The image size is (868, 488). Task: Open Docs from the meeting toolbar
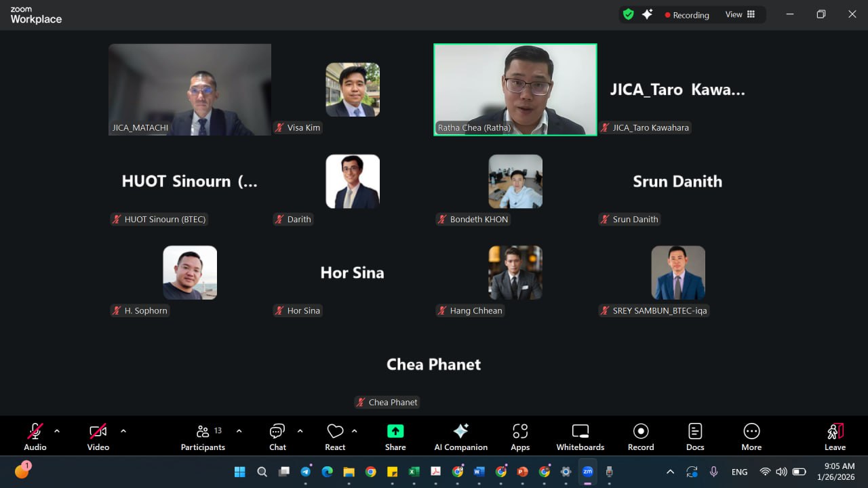coord(695,437)
